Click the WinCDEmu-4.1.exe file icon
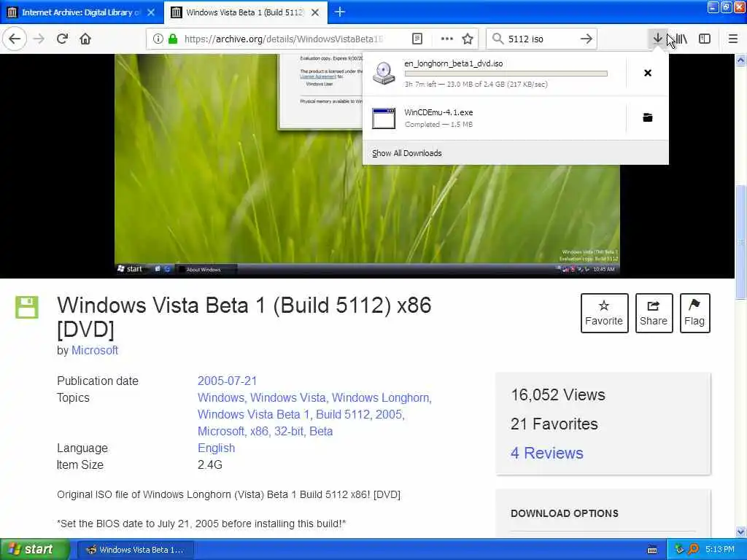The width and height of the screenshot is (747, 560). 384,118
